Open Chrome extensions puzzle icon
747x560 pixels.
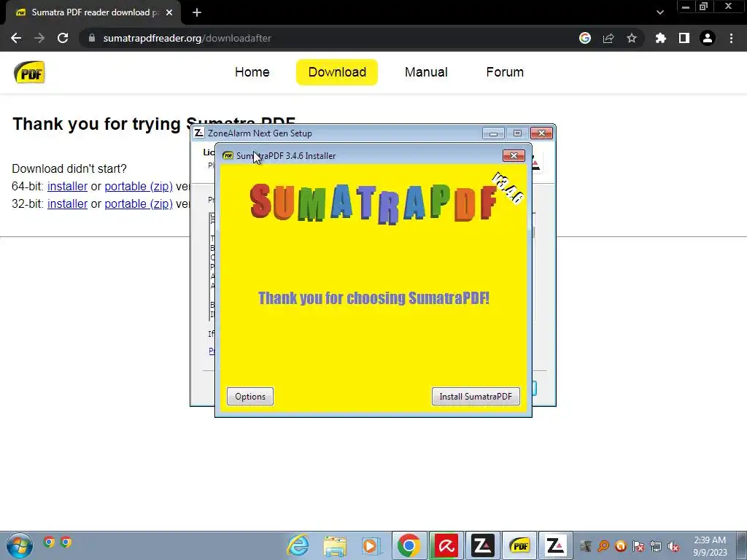(x=660, y=38)
